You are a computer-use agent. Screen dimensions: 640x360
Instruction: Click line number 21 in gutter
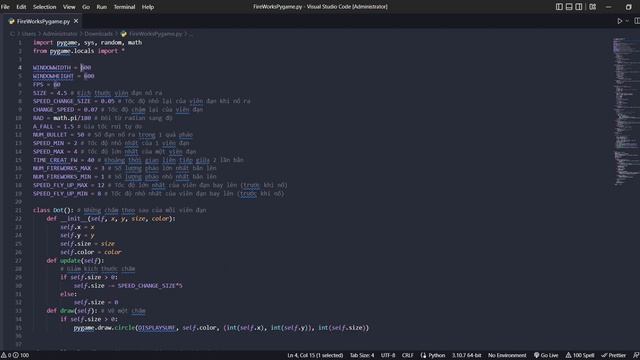[x=18, y=210]
